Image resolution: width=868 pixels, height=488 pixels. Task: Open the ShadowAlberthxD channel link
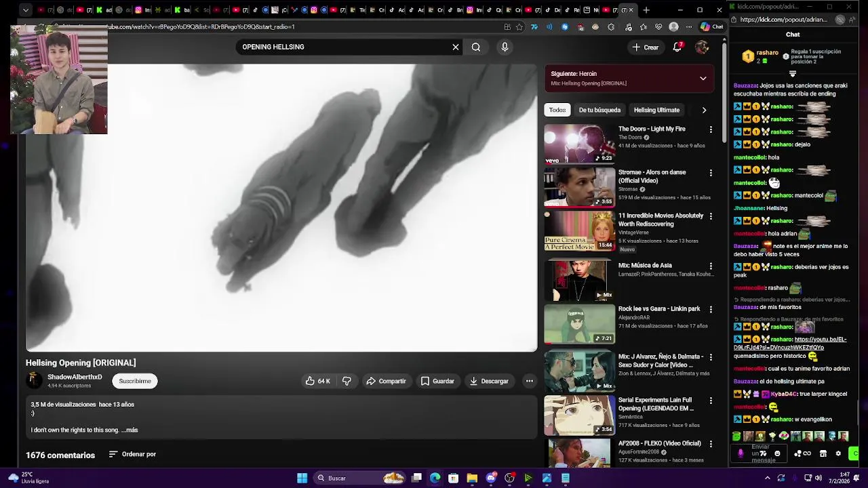click(75, 377)
